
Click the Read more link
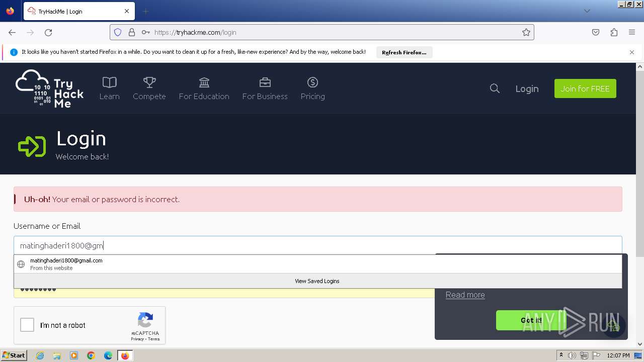coord(465,295)
